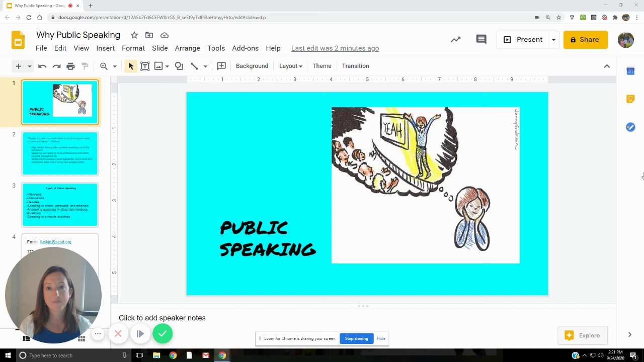The width and height of the screenshot is (644, 362).
Task: Insert an image with the image icon
Action: 158,66
